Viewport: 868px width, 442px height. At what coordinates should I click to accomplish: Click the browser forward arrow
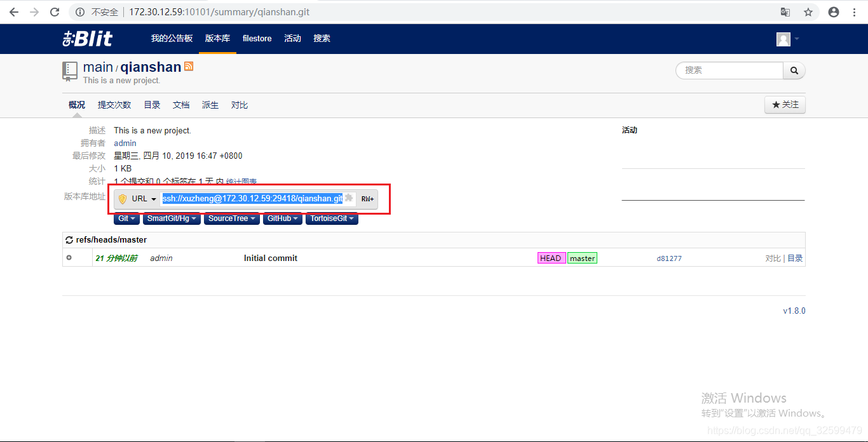(x=34, y=12)
